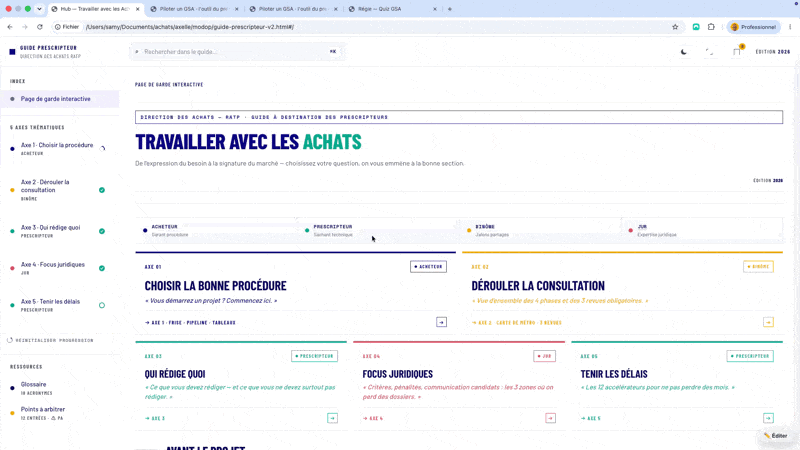
Task: Click the Acheteur badge on Axe 01 card
Action: [428, 267]
